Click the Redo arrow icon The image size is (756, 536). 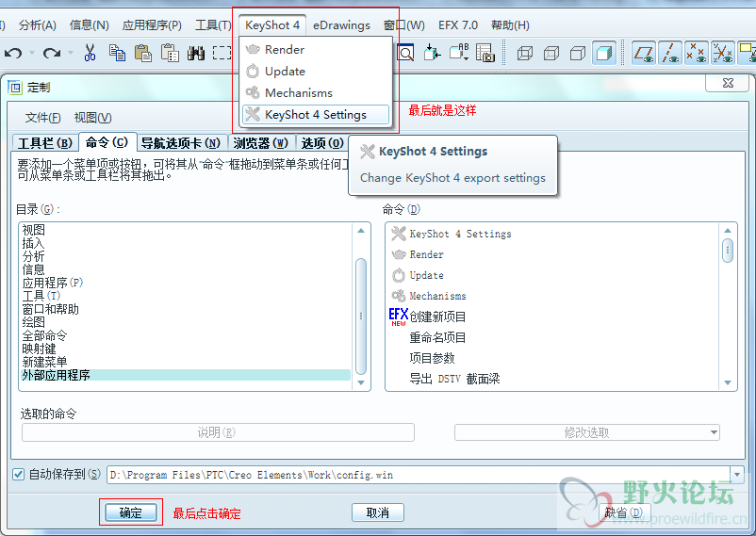pos(52,53)
